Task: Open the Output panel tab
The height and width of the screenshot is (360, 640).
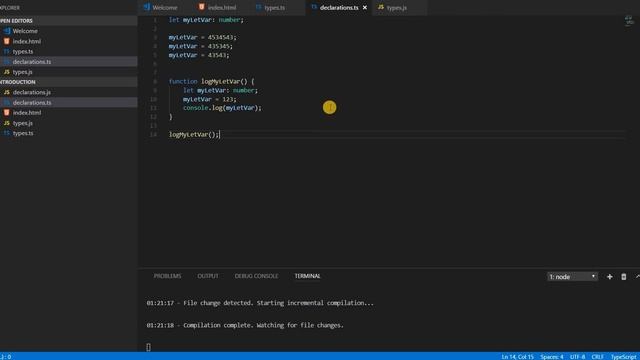Action: (208, 276)
